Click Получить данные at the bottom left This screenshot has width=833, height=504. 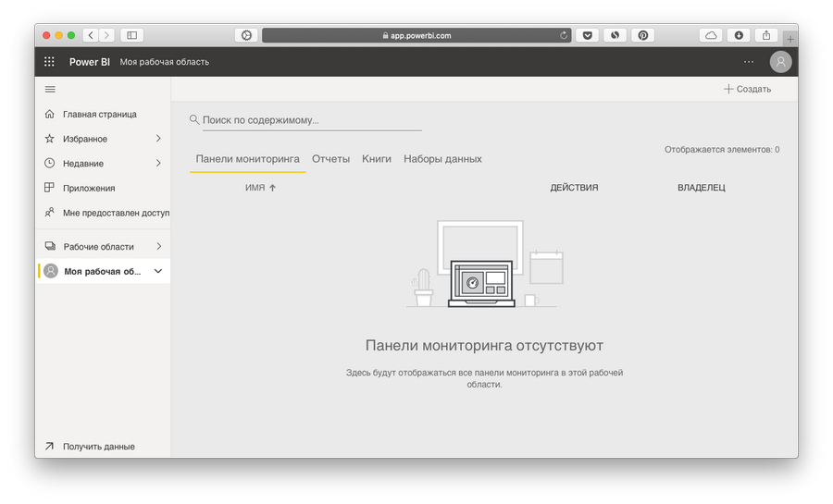click(99, 446)
